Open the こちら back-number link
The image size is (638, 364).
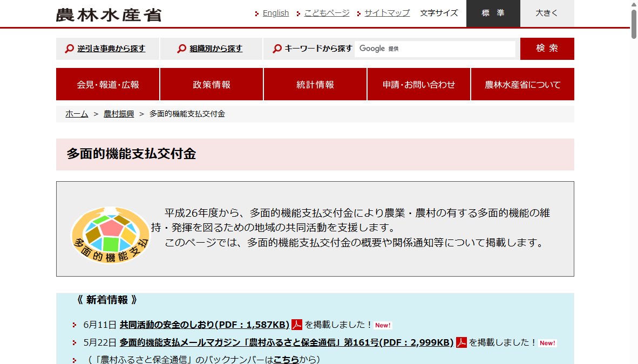[x=286, y=360]
